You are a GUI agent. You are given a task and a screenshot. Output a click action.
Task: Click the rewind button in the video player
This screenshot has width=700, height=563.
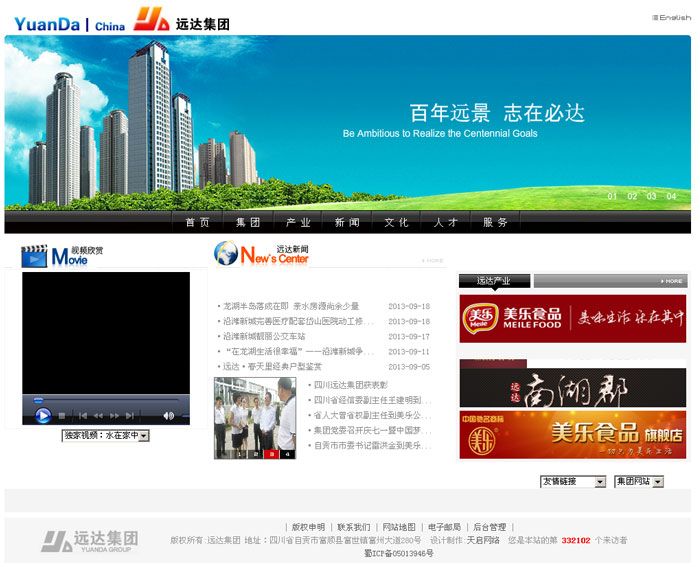click(98, 415)
